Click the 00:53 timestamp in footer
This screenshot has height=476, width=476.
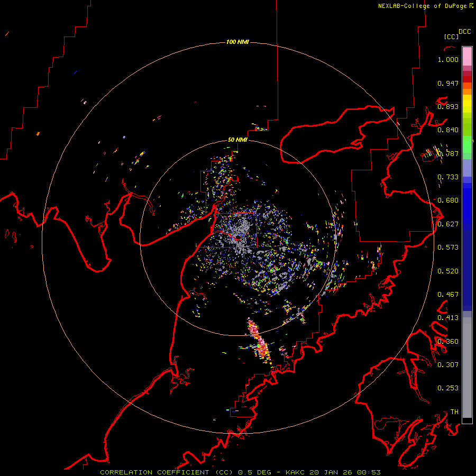[x=369, y=472]
